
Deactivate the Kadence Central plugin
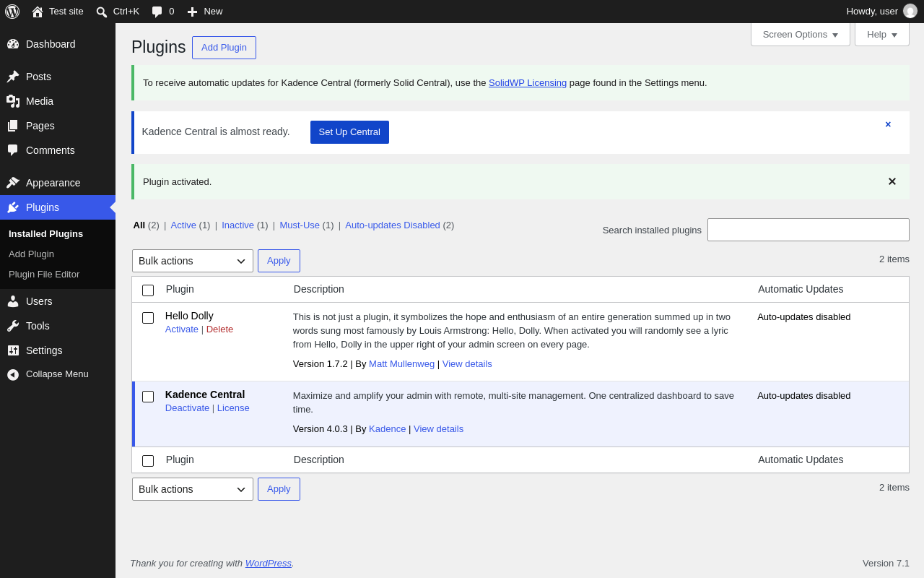tap(187, 408)
